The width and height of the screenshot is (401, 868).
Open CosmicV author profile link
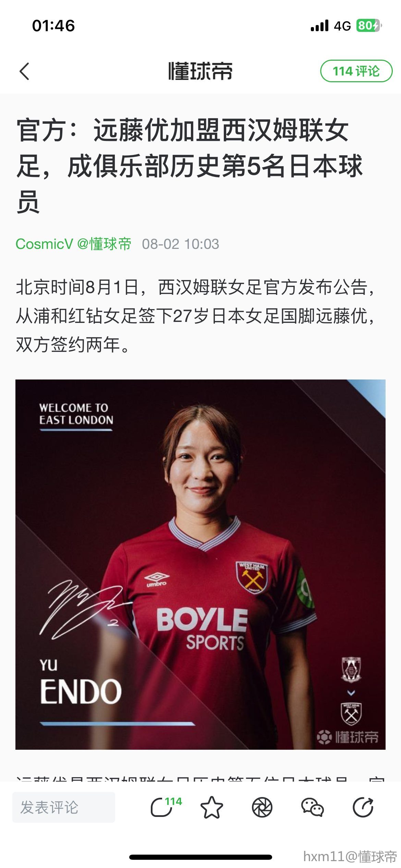tap(44, 244)
